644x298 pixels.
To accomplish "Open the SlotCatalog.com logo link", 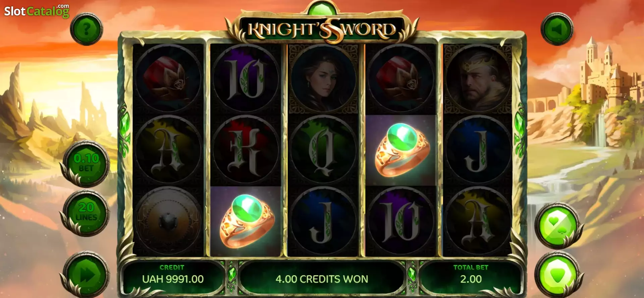I will point(37,11).
